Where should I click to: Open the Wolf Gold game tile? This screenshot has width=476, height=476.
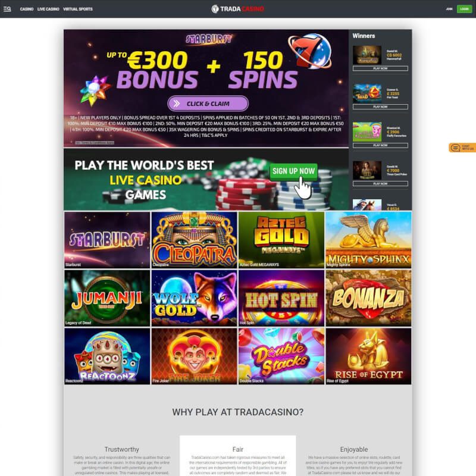(195, 298)
